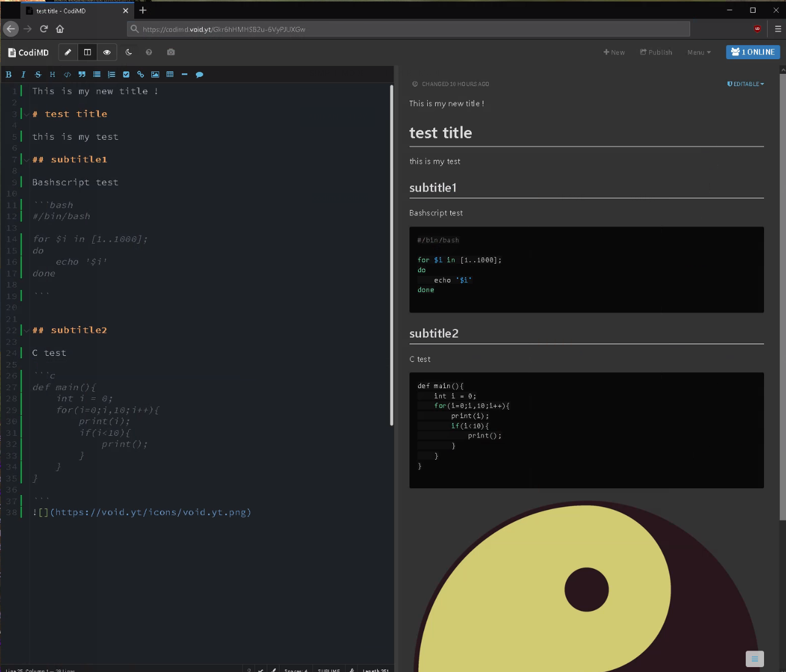Insert a horizontal rule line
This screenshot has height=672, width=786.
pyautogui.click(x=184, y=74)
